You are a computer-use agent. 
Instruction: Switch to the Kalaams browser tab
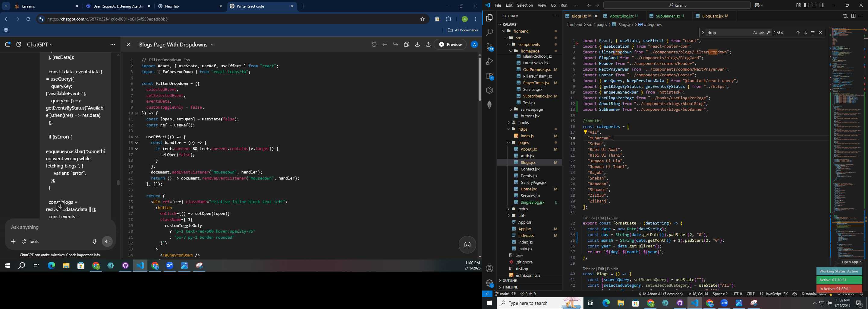(47, 6)
